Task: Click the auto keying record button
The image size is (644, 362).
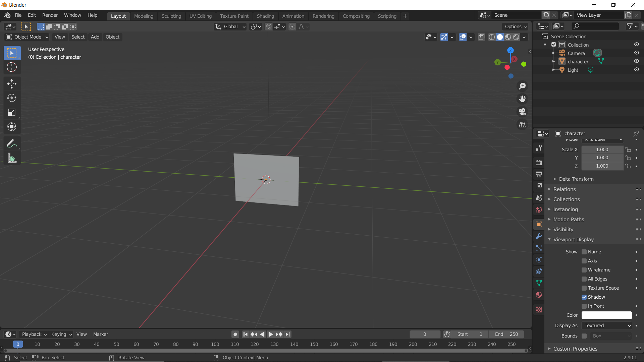Action: click(235, 334)
